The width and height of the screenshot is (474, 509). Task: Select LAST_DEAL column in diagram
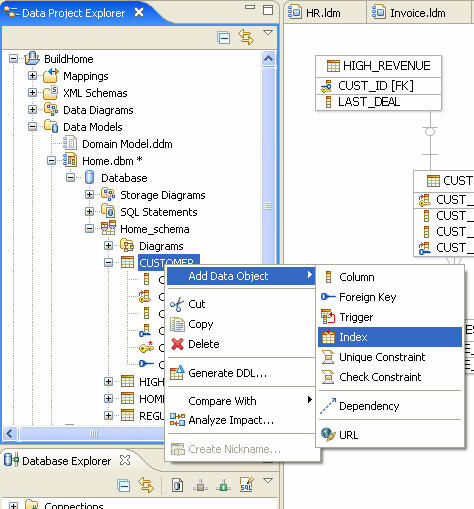pyautogui.click(x=378, y=102)
